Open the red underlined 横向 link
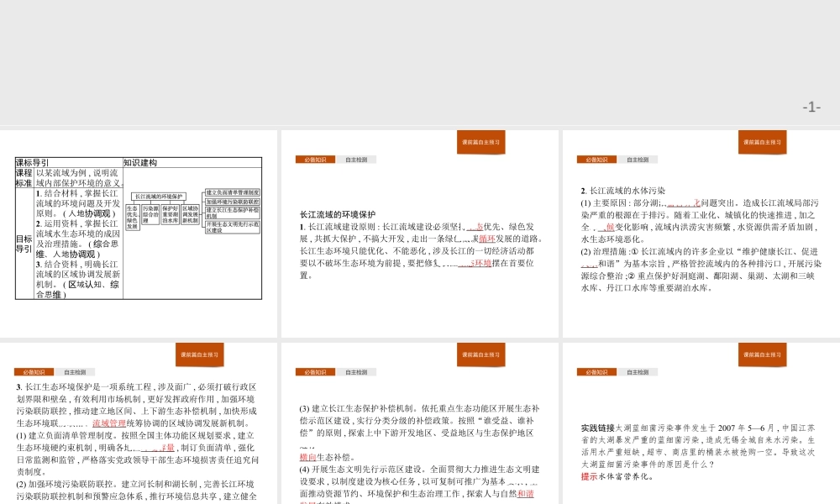The image size is (840, 504). coord(307,457)
